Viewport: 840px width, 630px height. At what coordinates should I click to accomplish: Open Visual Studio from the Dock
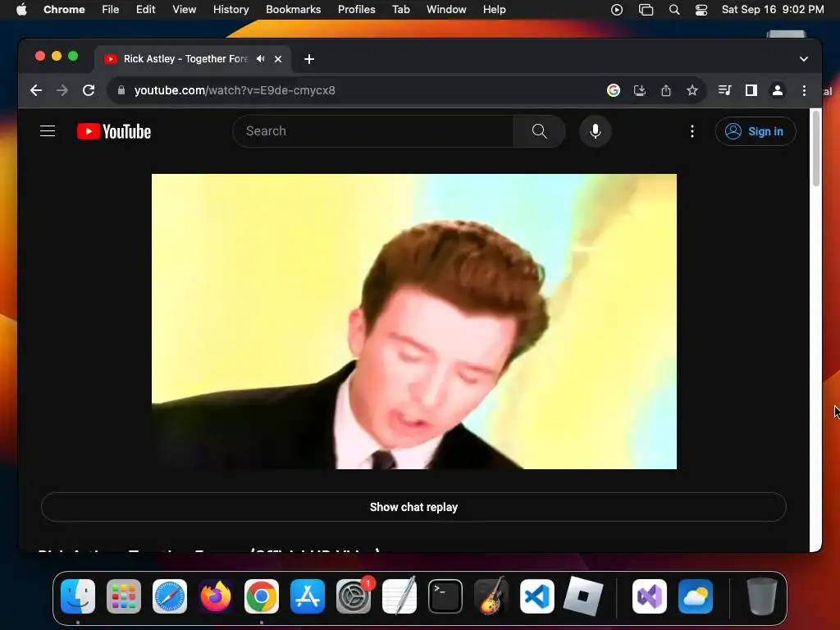coord(650,596)
